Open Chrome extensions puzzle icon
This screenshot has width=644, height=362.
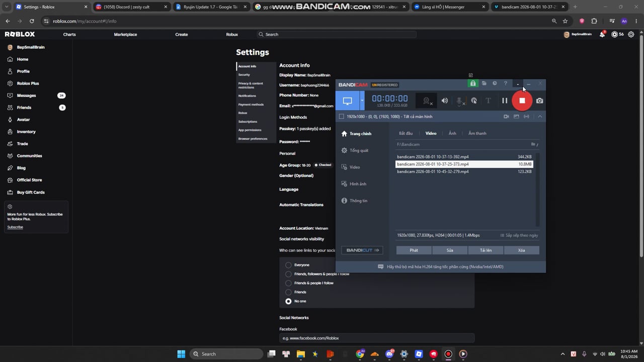click(594, 21)
